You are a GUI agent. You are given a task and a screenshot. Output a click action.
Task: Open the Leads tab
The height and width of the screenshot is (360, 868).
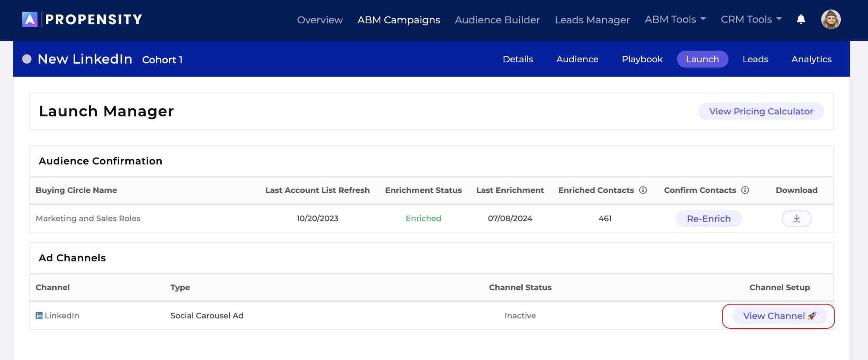756,59
